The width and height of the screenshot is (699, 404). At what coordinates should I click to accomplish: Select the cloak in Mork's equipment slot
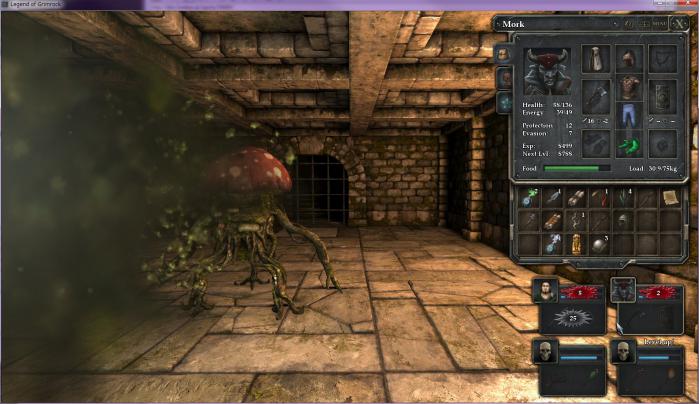(596, 58)
